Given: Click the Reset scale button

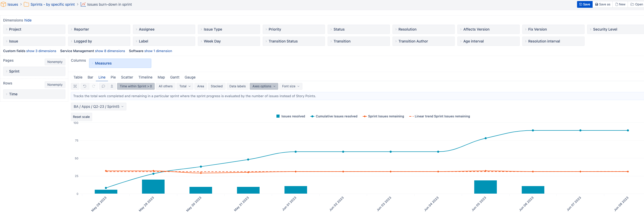Looking at the screenshot, I should [81, 117].
